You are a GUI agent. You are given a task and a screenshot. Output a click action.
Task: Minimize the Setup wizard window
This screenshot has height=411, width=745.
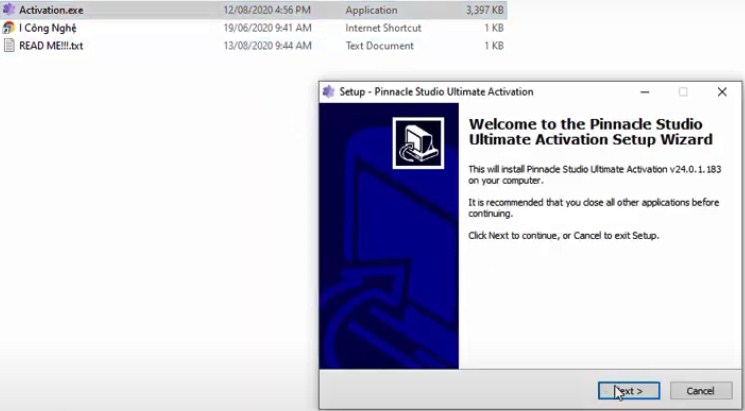[645, 92]
